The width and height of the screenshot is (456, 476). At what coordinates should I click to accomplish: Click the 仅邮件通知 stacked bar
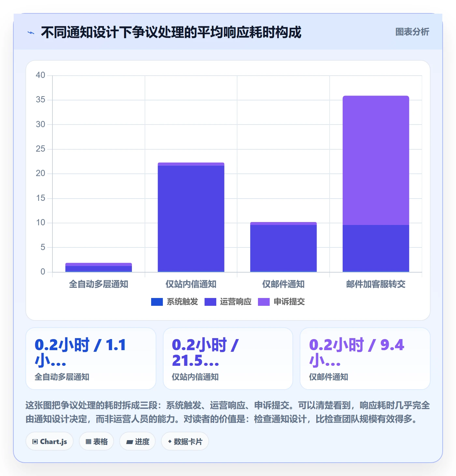pos(283,247)
